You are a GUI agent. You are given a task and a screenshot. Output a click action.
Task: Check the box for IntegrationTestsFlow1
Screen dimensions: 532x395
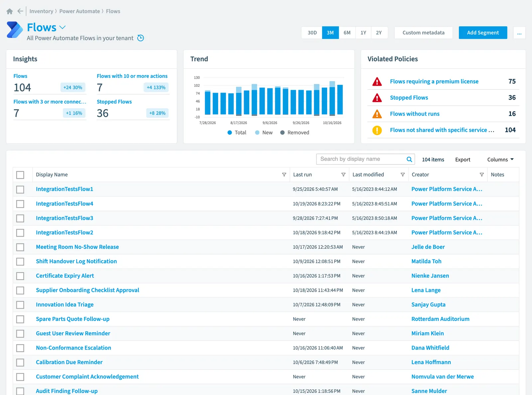tap(20, 189)
